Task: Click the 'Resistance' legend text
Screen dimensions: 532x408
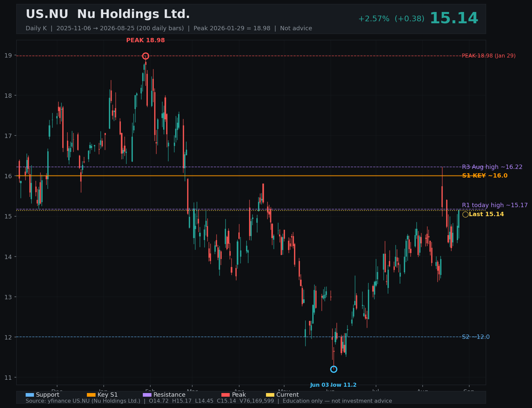Action: tap(169, 395)
